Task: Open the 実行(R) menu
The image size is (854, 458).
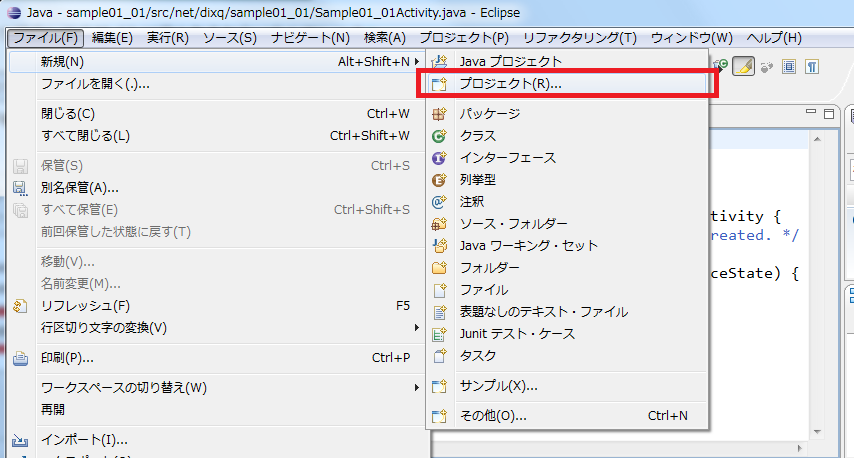Action: tap(168, 38)
